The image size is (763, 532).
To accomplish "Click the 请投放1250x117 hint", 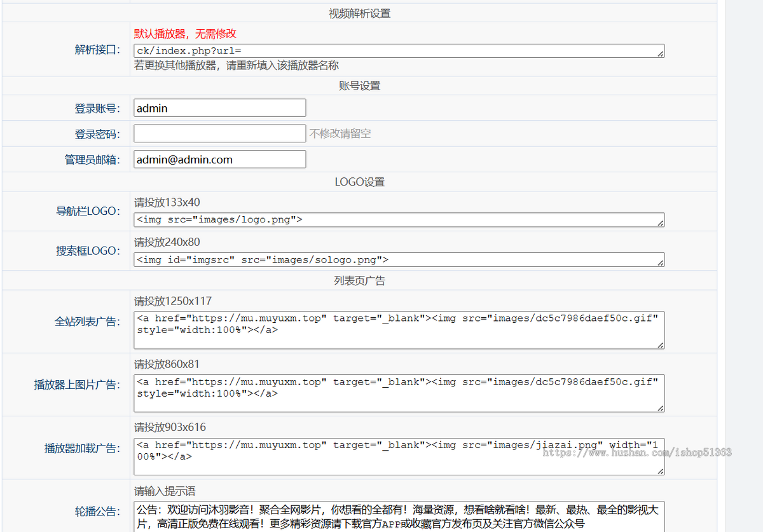I will [x=173, y=301].
